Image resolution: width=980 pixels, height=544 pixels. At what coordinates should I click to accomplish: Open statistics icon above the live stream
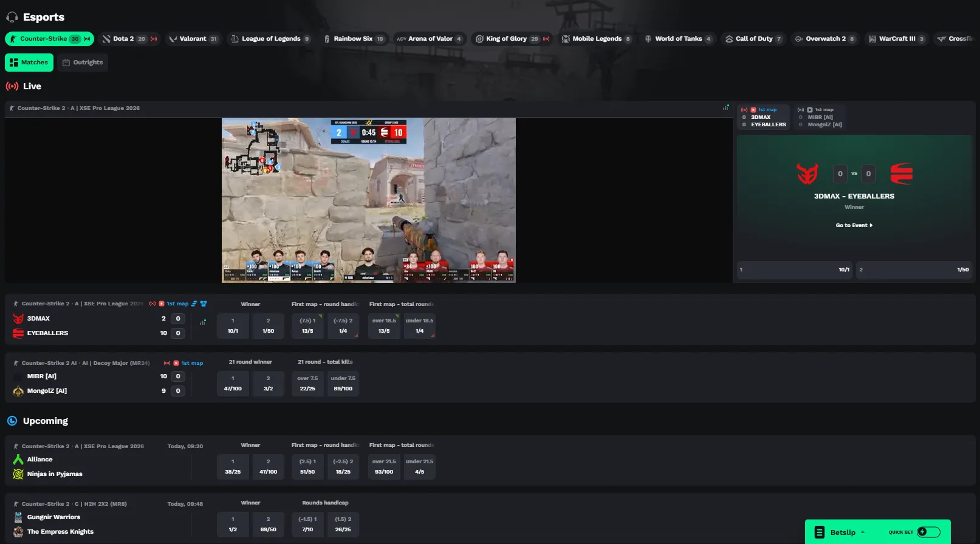(725, 107)
